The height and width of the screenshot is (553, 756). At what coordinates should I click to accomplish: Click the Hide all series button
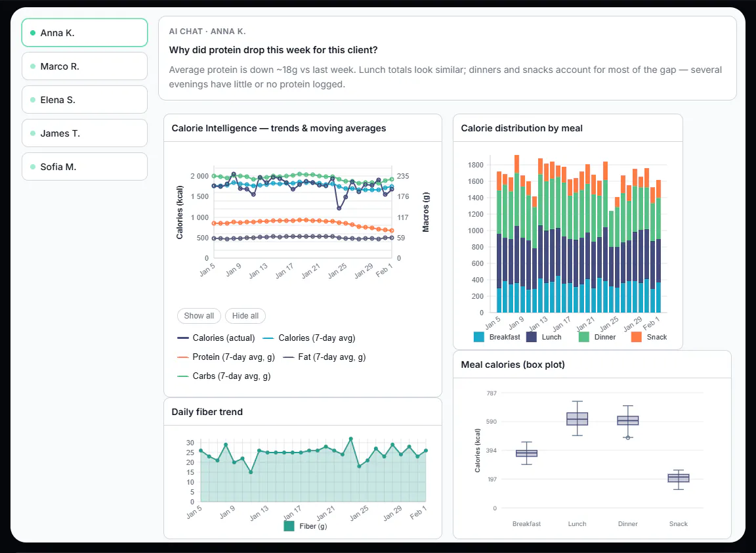(x=245, y=316)
